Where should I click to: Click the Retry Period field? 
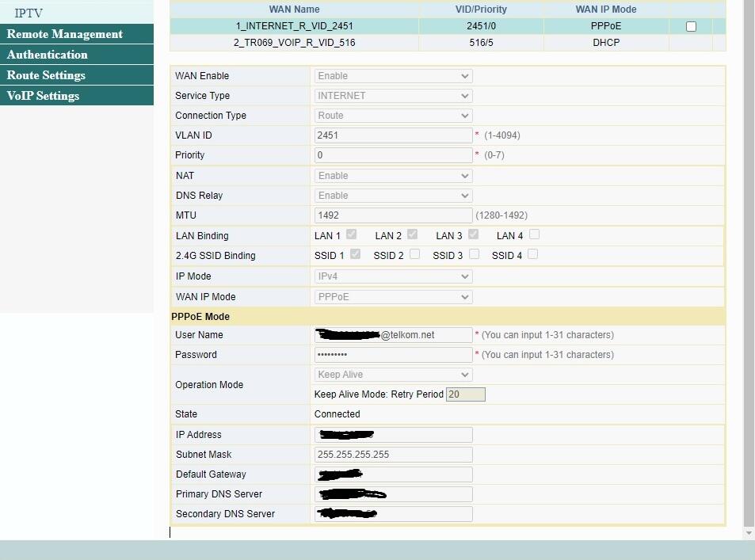[x=465, y=394]
